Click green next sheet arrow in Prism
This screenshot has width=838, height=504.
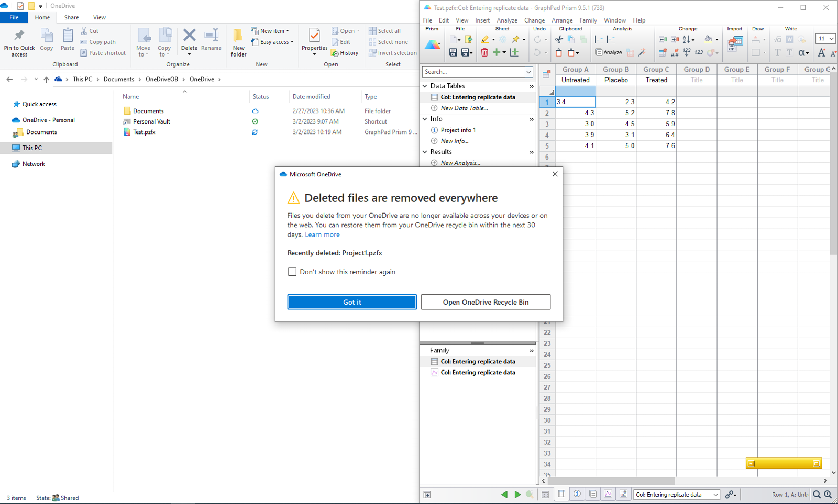[x=517, y=495]
